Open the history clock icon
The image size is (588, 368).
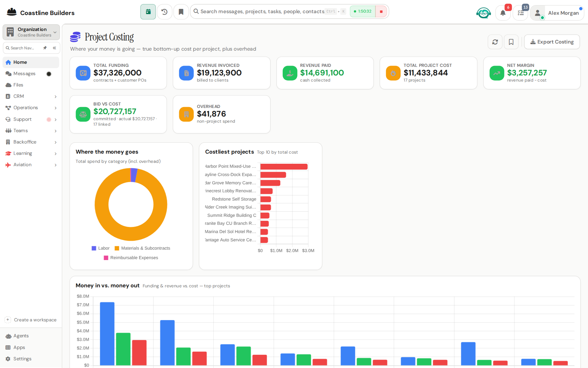(164, 12)
